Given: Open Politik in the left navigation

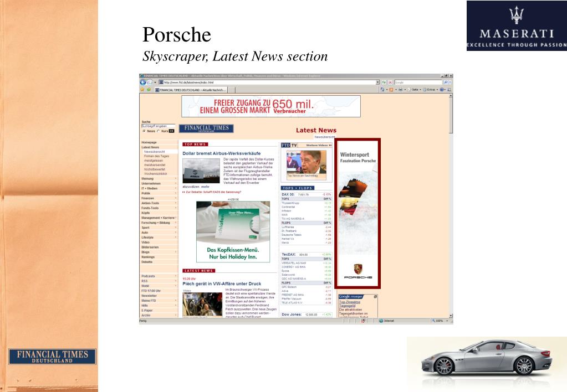Looking at the screenshot, I should [146, 193].
